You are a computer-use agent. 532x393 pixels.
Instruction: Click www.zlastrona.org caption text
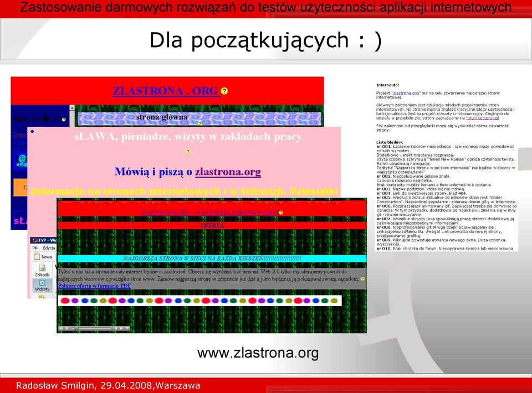[x=258, y=353]
